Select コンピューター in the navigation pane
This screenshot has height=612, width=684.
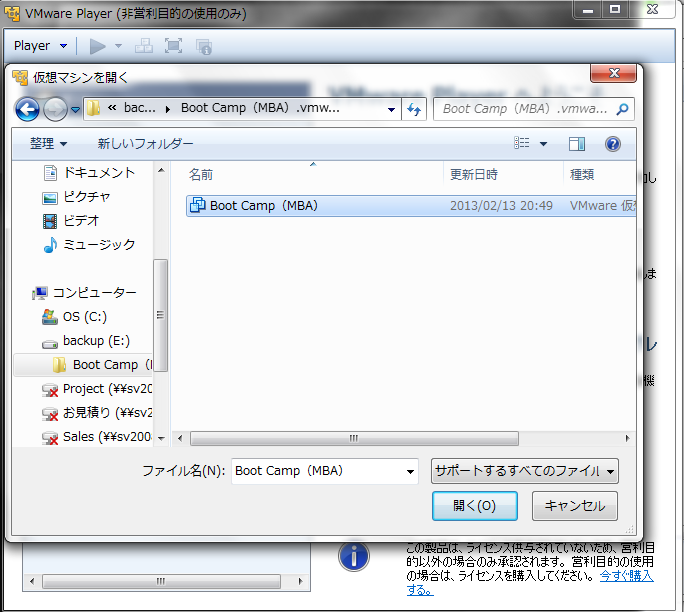click(85, 293)
